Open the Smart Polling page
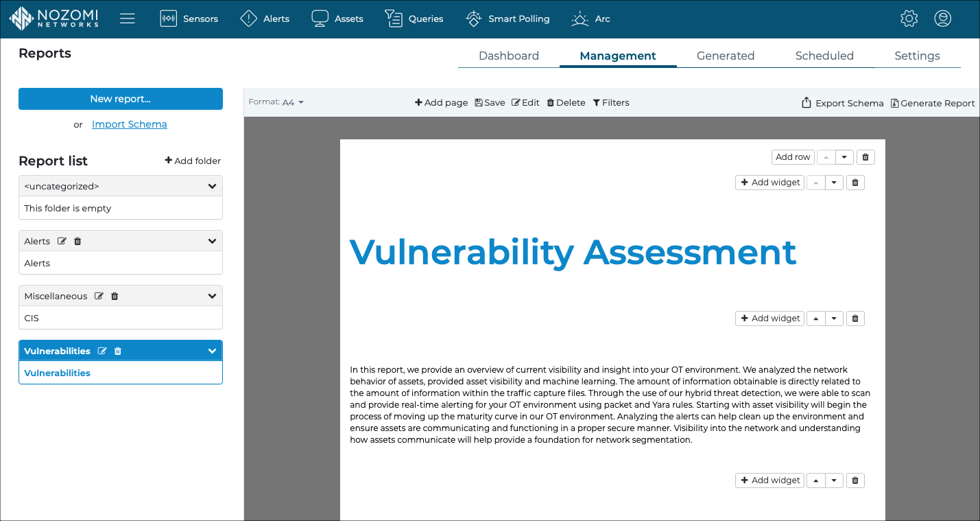 507,19
